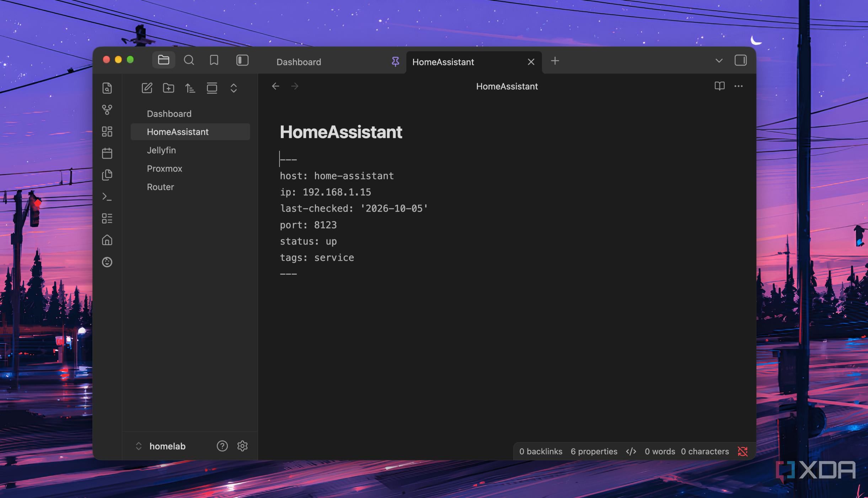Click 6 properties in status bar
The width and height of the screenshot is (868, 498).
(x=594, y=451)
